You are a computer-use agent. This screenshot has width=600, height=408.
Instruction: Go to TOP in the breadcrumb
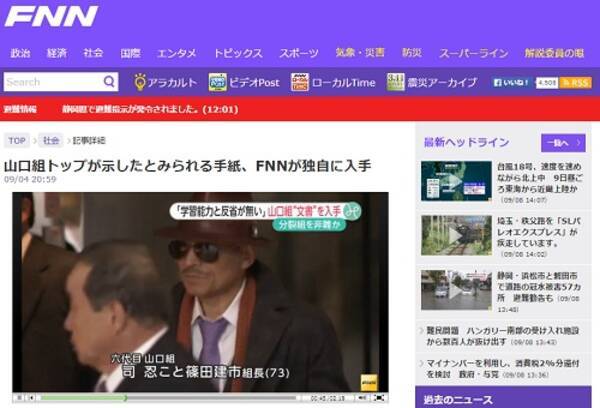tap(17, 140)
